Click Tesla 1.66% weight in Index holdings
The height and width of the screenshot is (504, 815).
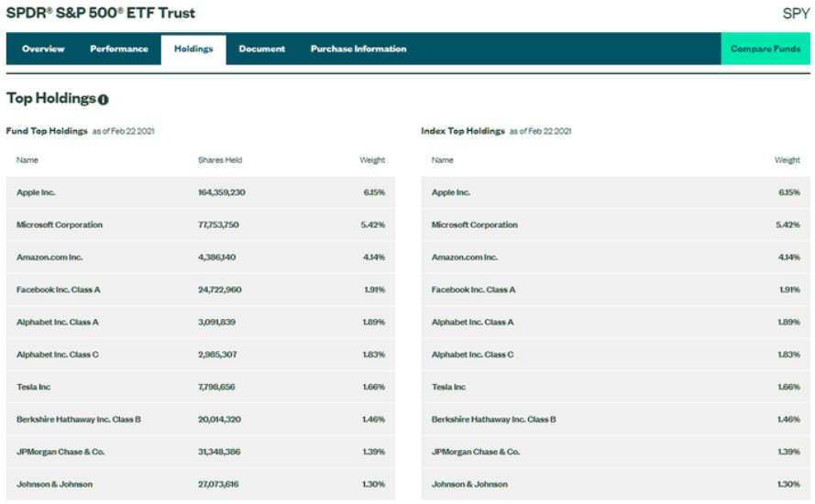click(788, 387)
